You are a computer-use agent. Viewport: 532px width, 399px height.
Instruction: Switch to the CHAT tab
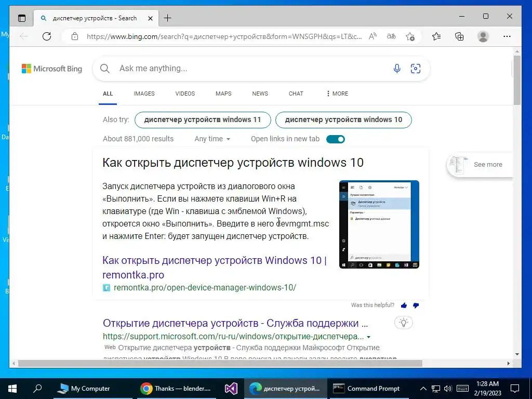(296, 94)
